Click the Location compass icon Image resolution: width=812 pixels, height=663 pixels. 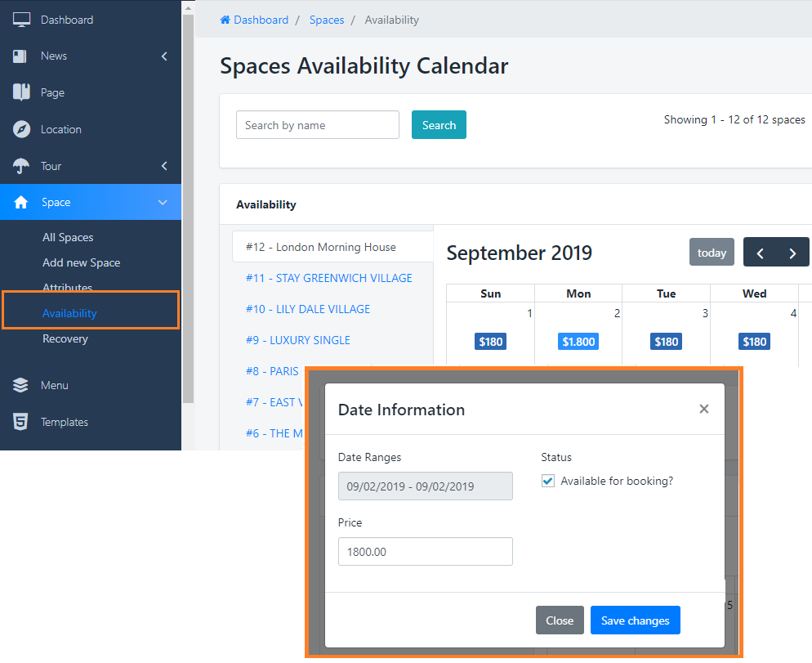click(x=21, y=129)
